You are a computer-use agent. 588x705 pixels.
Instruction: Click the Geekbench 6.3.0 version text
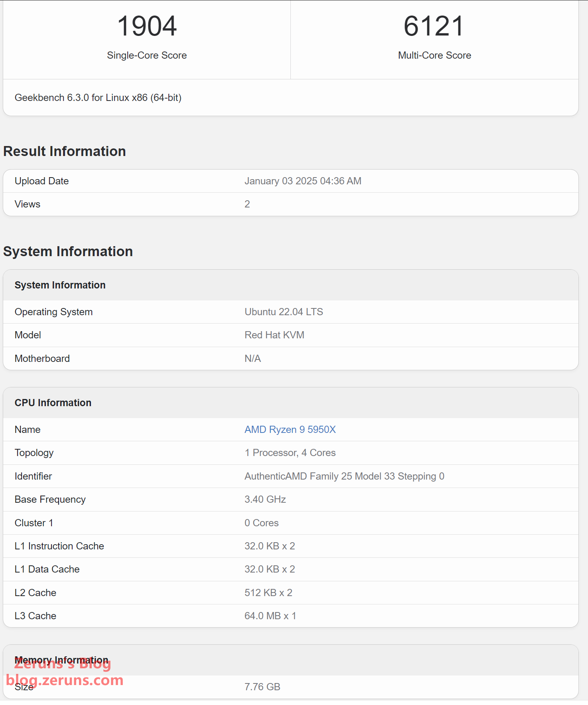coord(98,98)
